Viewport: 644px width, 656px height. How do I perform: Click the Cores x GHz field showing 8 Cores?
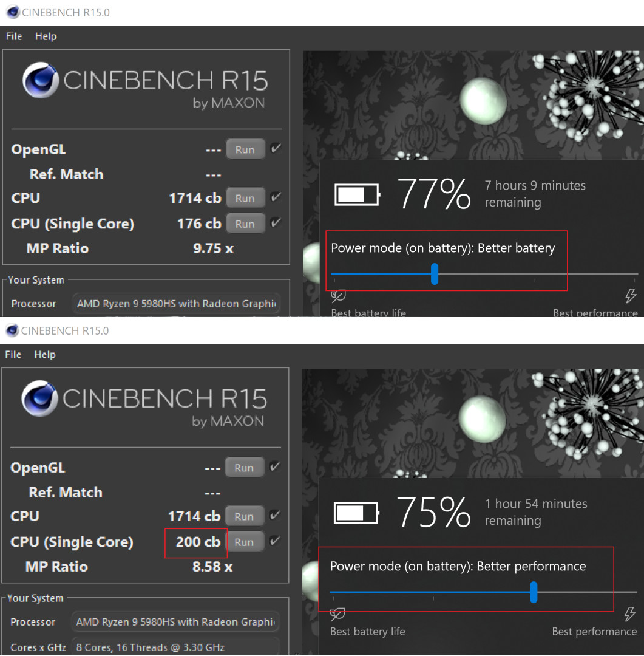[x=175, y=647]
